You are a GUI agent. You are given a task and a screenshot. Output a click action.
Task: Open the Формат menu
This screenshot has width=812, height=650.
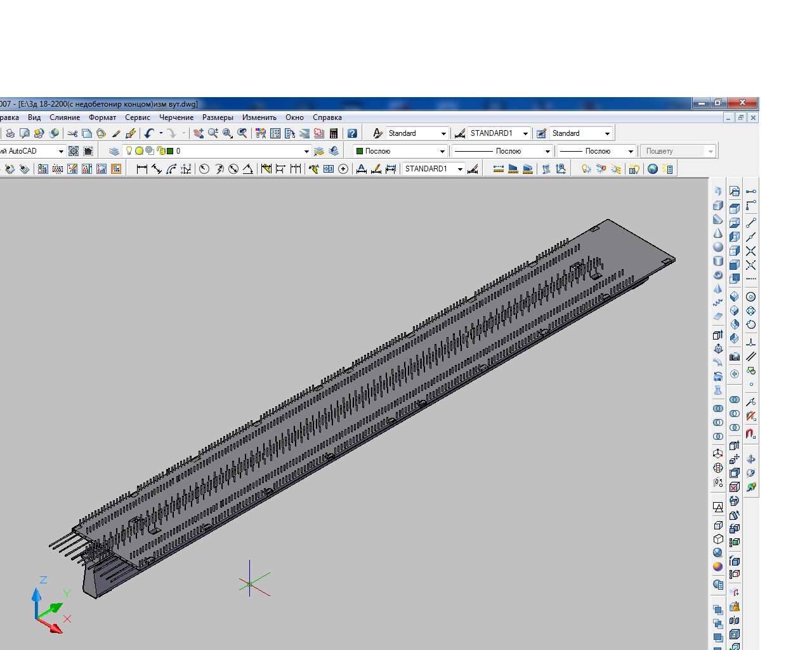coord(103,117)
